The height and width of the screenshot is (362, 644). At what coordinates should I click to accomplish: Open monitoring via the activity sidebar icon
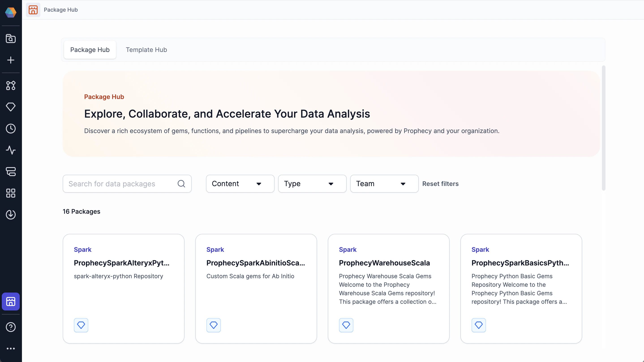click(x=11, y=150)
